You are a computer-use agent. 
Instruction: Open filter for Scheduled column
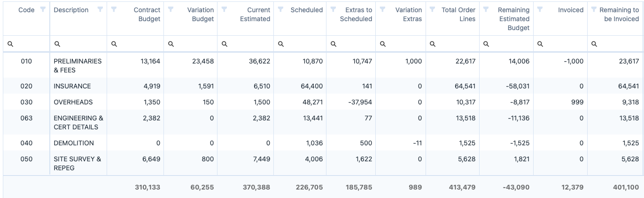(x=281, y=9)
